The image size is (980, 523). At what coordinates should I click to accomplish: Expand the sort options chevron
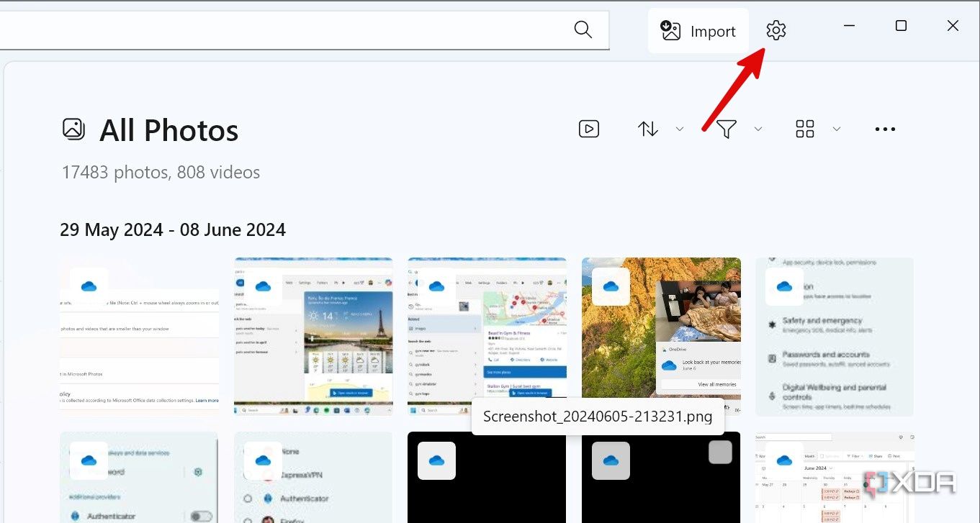679,129
